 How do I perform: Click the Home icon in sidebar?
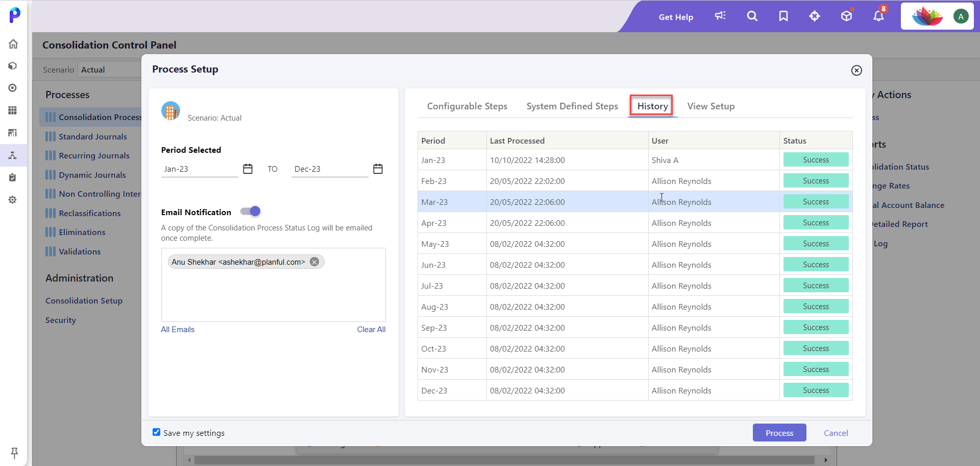[x=13, y=44]
